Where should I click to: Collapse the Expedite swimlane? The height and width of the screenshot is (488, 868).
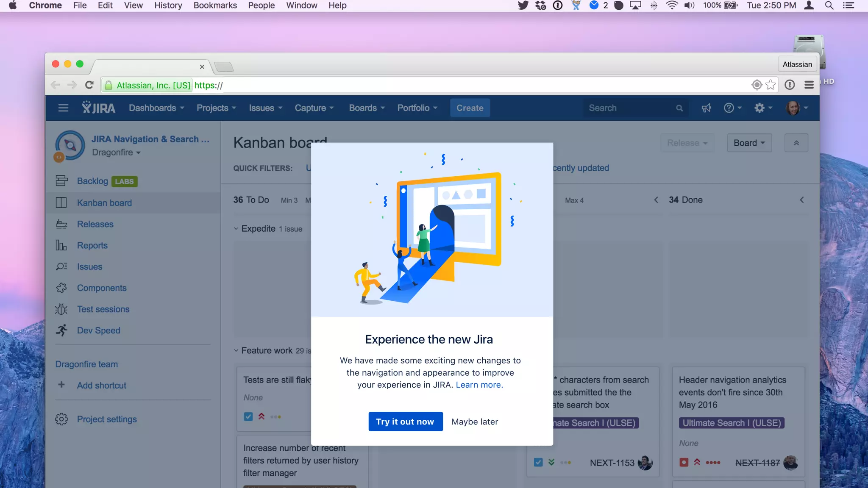pos(236,229)
